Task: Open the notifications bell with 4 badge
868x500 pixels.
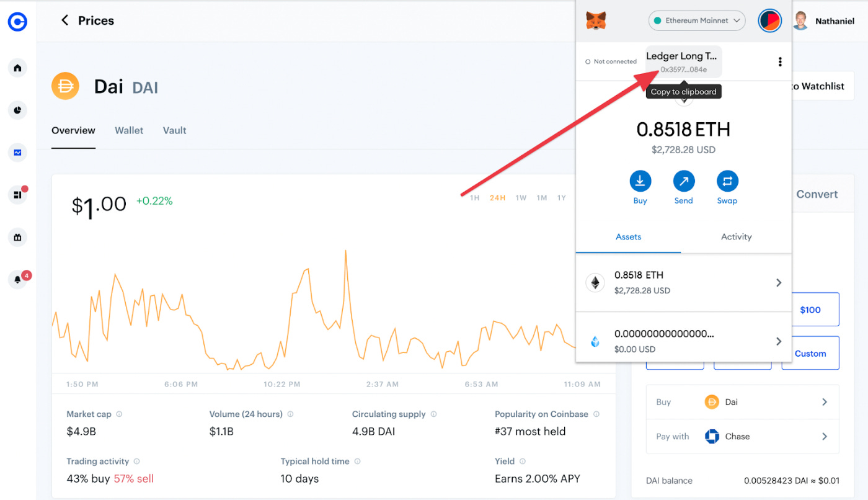Action: coord(19,279)
